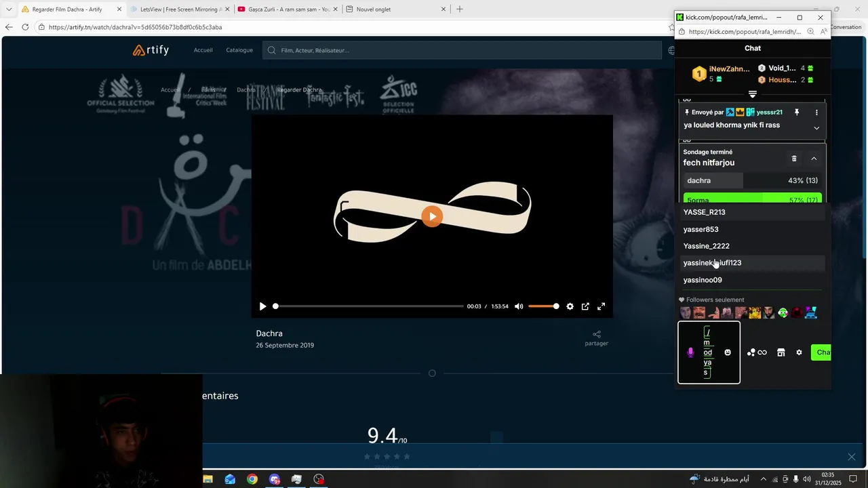Screen dimensions: 868x488
Task: Open picture-in-picture popout in player
Action: [585, 306]
